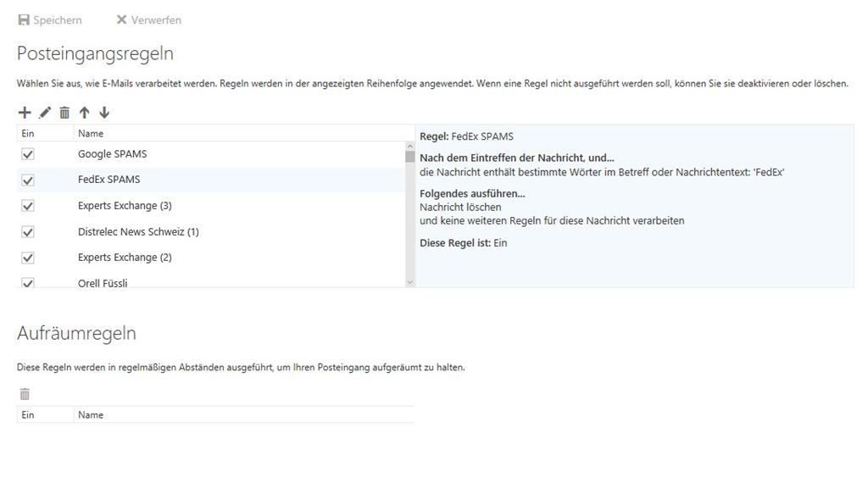Click rule list scrollbar up arrow

[409, 146]
